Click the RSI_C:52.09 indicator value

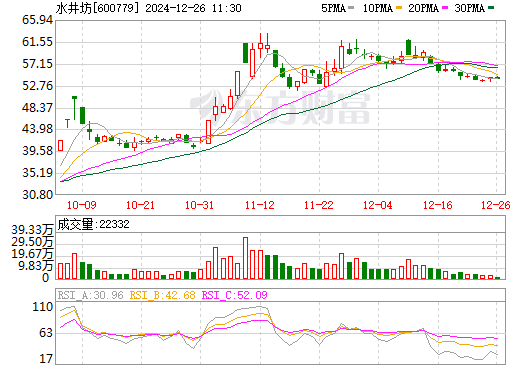pyautogui.click(x=235, y=295)
